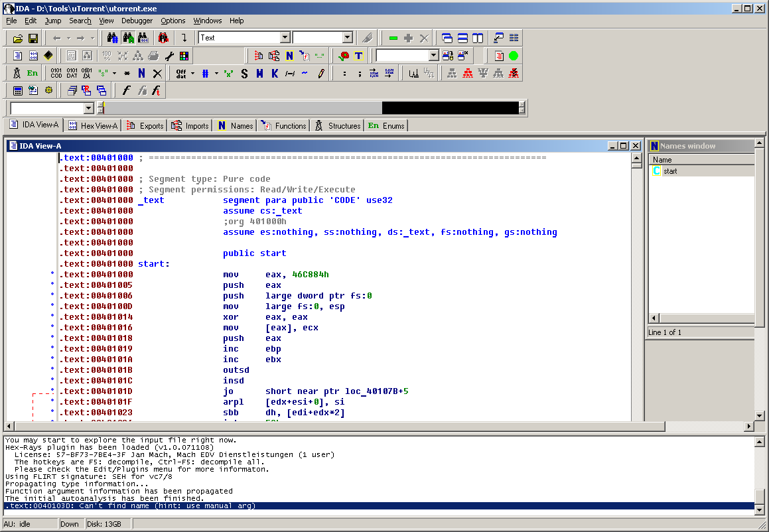Click the cascade windows icon

click(x=447, y=38)
